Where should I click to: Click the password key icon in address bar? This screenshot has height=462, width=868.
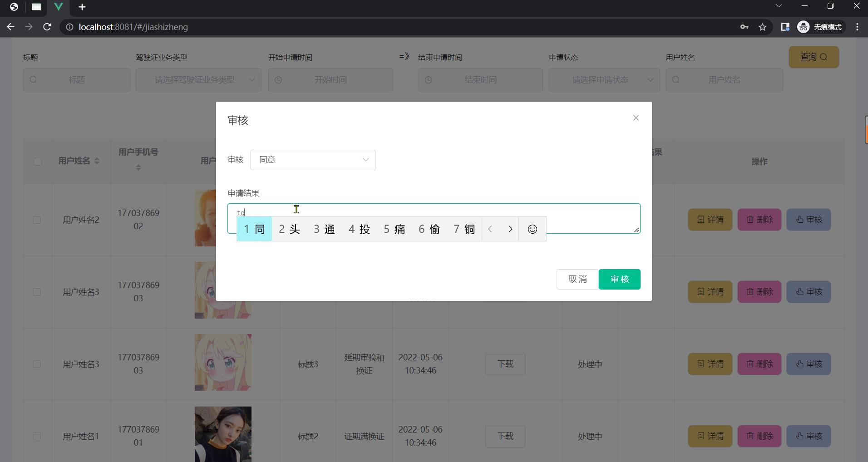(x=744, y=27)
